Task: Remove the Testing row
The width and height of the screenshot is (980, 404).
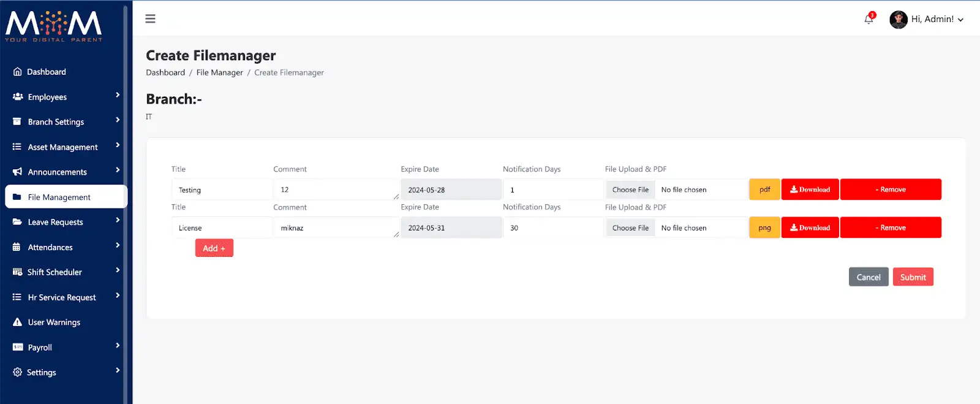Action: tap(891, 189)
